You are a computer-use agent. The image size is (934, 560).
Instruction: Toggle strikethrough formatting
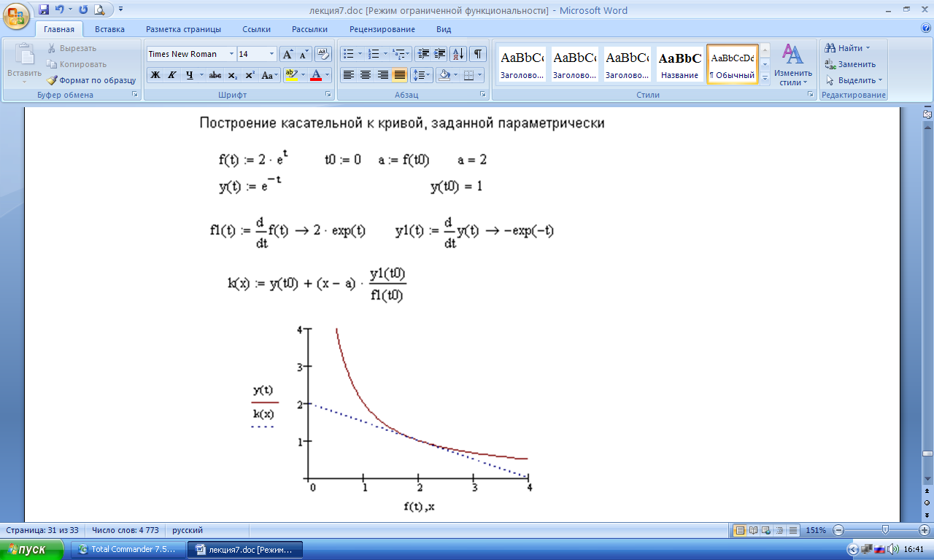[215, 75]
